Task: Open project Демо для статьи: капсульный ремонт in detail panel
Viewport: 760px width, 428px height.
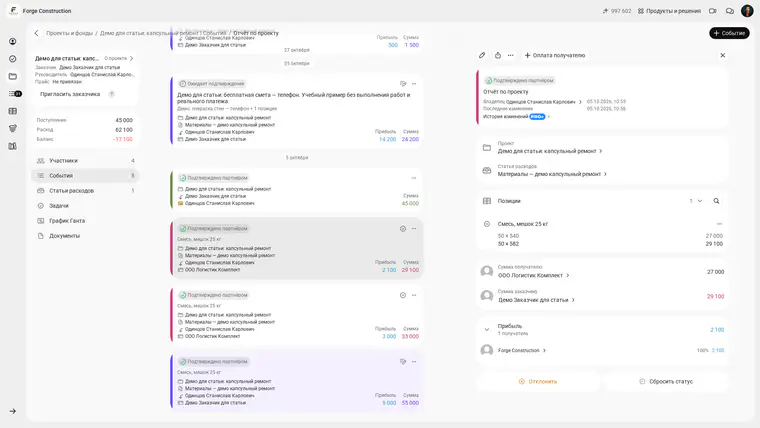Action: click(550, 151)
